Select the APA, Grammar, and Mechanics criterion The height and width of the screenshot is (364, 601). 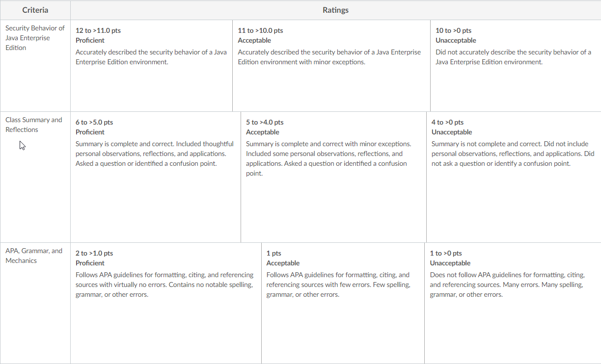(x=34, y=256)
